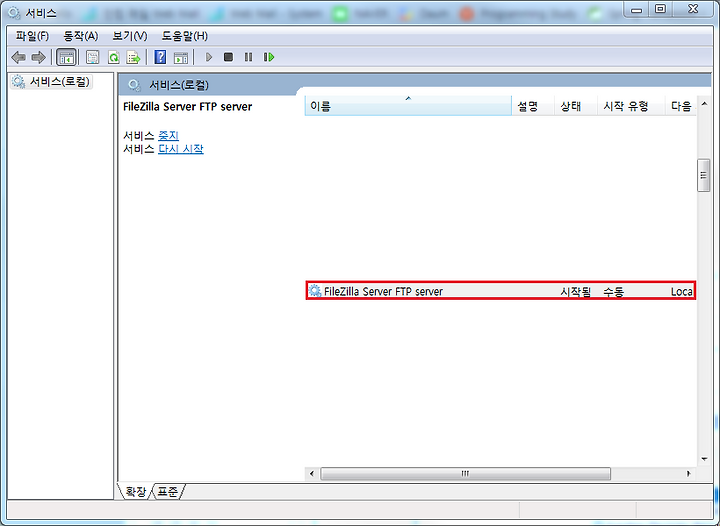Start the service with the play icon

(x=208, y=57)
